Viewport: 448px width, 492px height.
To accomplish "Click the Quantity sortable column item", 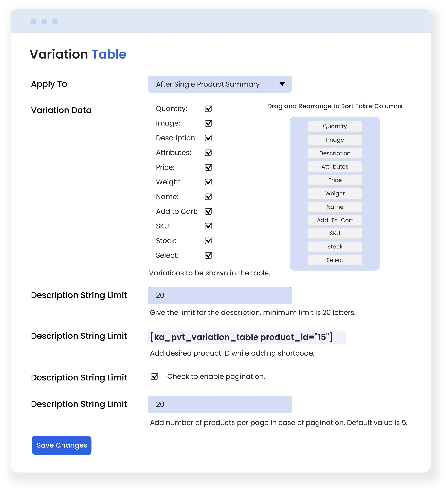I will [x=335, y=126].
